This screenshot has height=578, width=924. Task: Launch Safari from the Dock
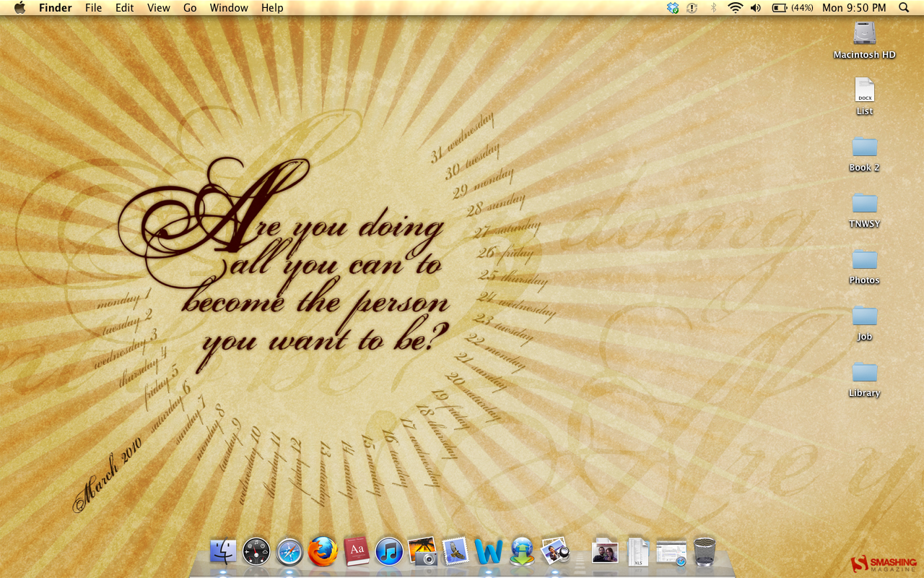[289, 552]
